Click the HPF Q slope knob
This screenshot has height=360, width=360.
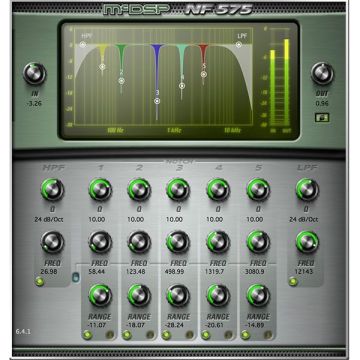pos(53,190)
